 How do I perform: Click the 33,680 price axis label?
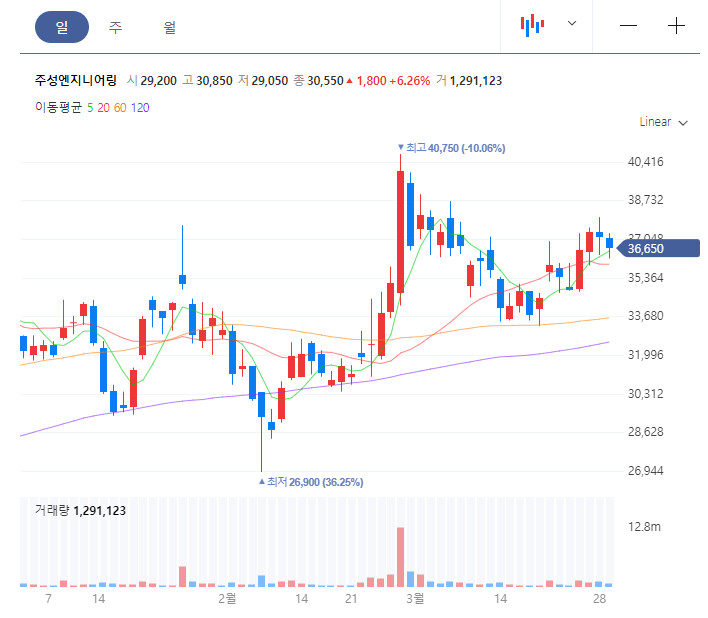coord(646,316)
